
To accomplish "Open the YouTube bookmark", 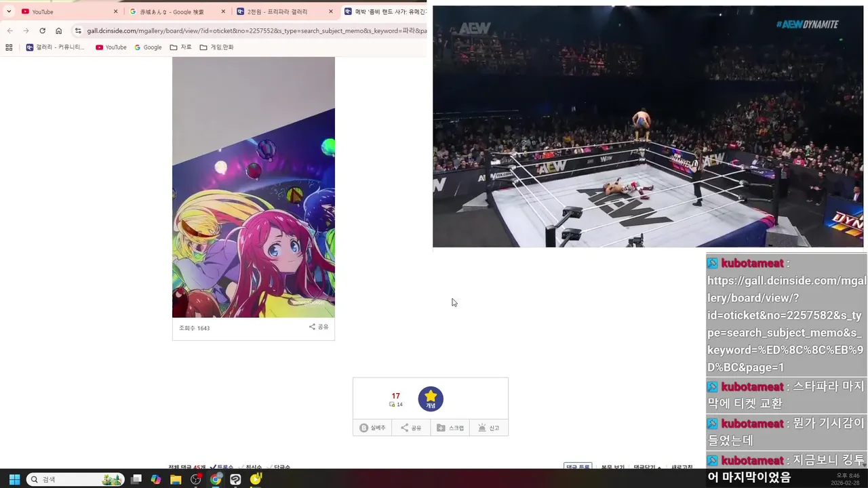I will coord(111,47).
